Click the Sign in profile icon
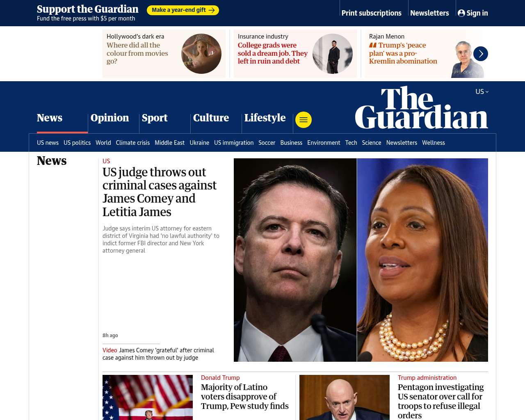Image resolution: width=525 pixels, height=420 pixels. [461, 13]
